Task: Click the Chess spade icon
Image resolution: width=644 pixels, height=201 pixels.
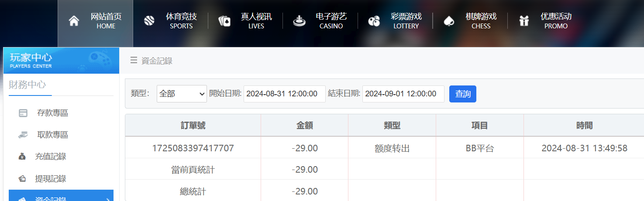Action: [449, 21]
